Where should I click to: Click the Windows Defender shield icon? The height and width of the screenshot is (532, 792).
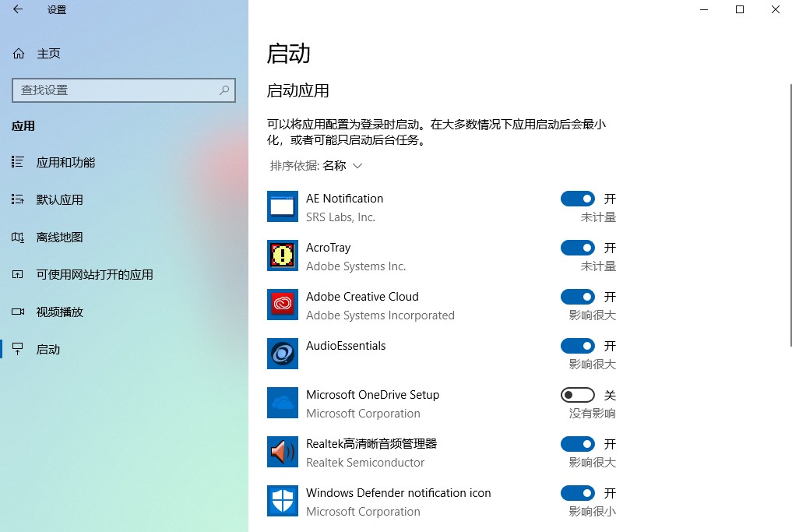point(282,501)
